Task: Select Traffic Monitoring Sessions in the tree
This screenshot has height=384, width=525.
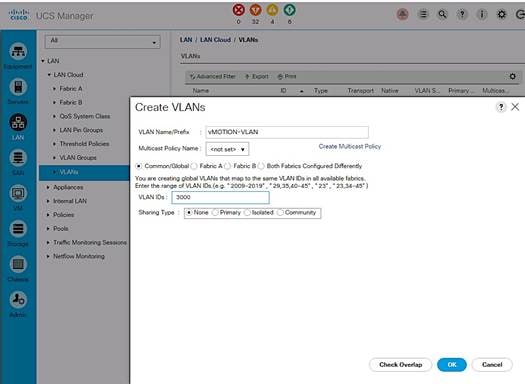Action: click(x=90, y=242)
